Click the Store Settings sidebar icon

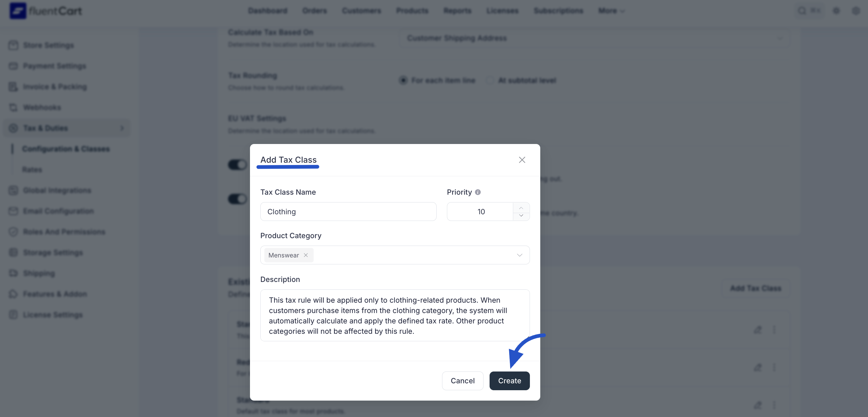click(x=14, y=45)
